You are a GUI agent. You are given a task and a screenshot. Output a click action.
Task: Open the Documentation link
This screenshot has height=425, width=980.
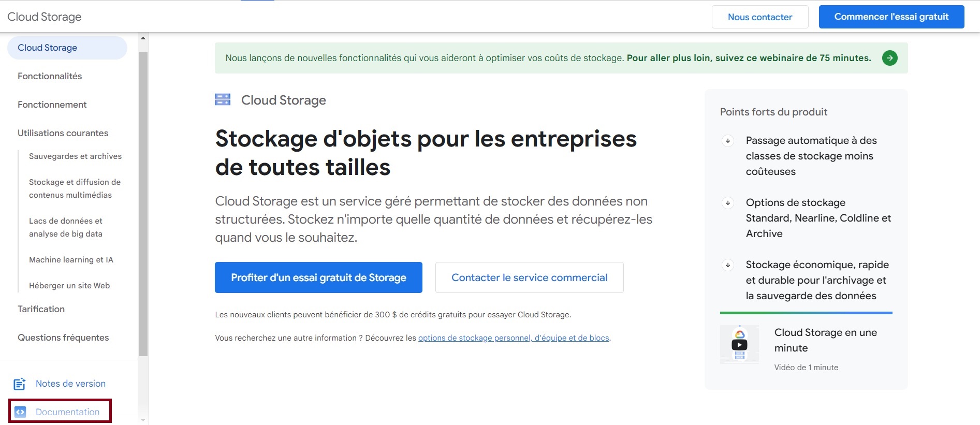pyautogui.click(x=67, y=412)
